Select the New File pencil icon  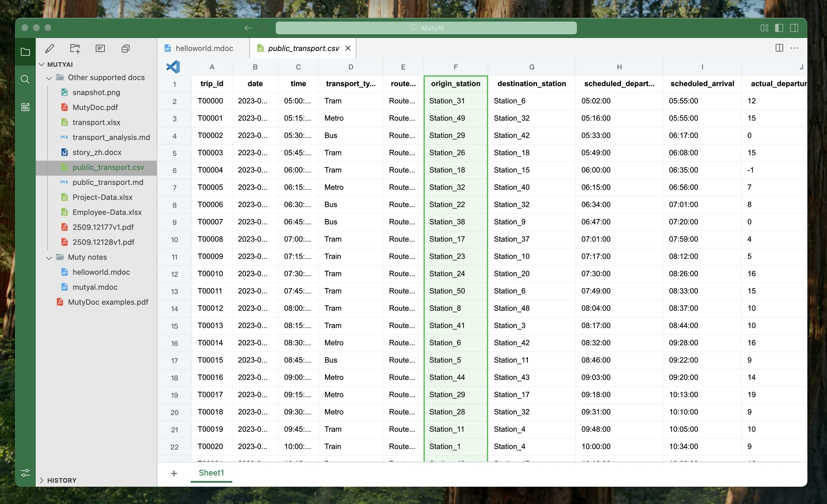click(x=50, y=48)
